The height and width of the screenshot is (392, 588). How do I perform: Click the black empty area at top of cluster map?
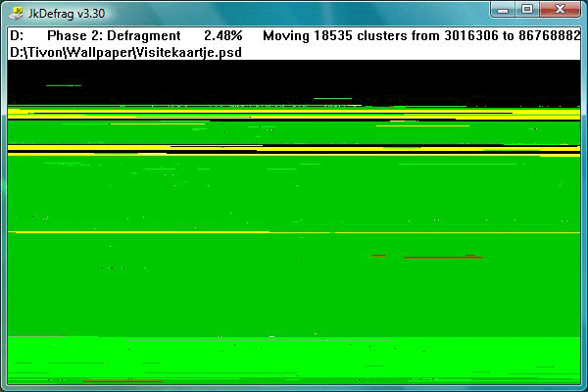click(x=294, y=80)
